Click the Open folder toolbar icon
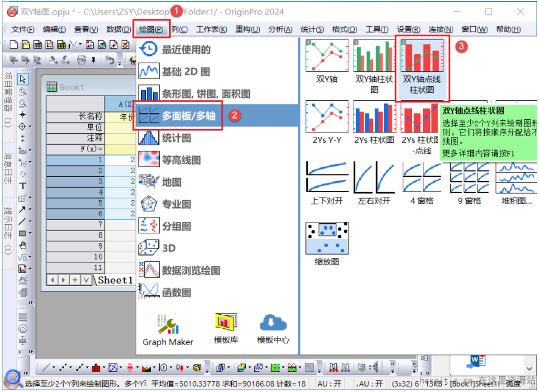This screenshot has width=539, height=392. coord(26,44)
